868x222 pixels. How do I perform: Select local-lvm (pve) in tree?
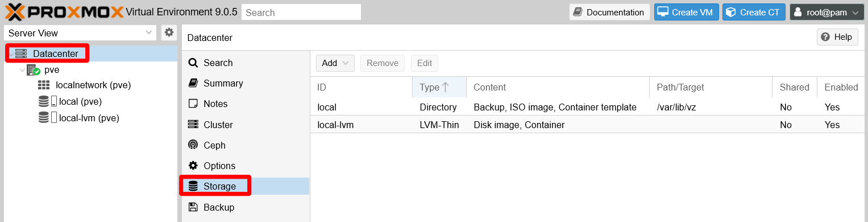89,118
